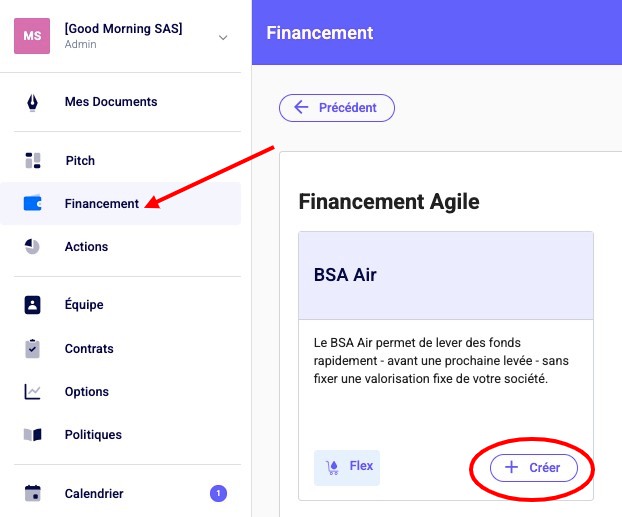Screen dimensions: 622x517
Task: Click the Financement wallet icon
Action: click(33, 203)
